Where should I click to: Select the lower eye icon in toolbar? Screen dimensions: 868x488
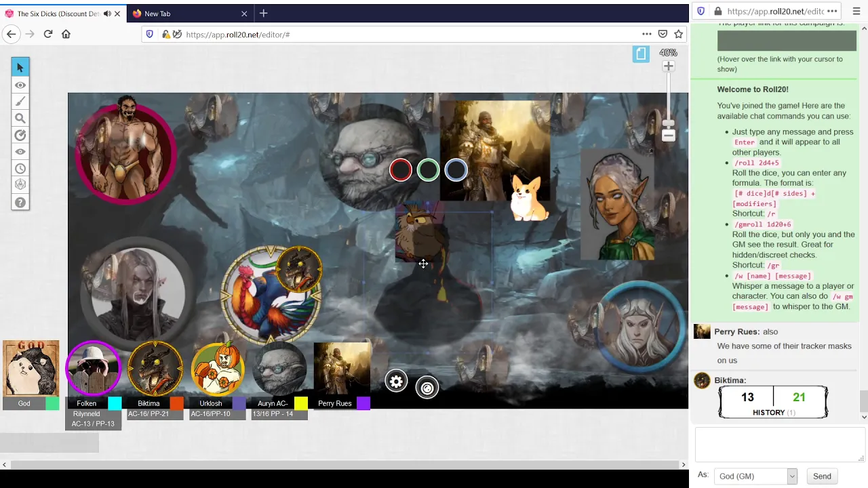coord(20,152)
